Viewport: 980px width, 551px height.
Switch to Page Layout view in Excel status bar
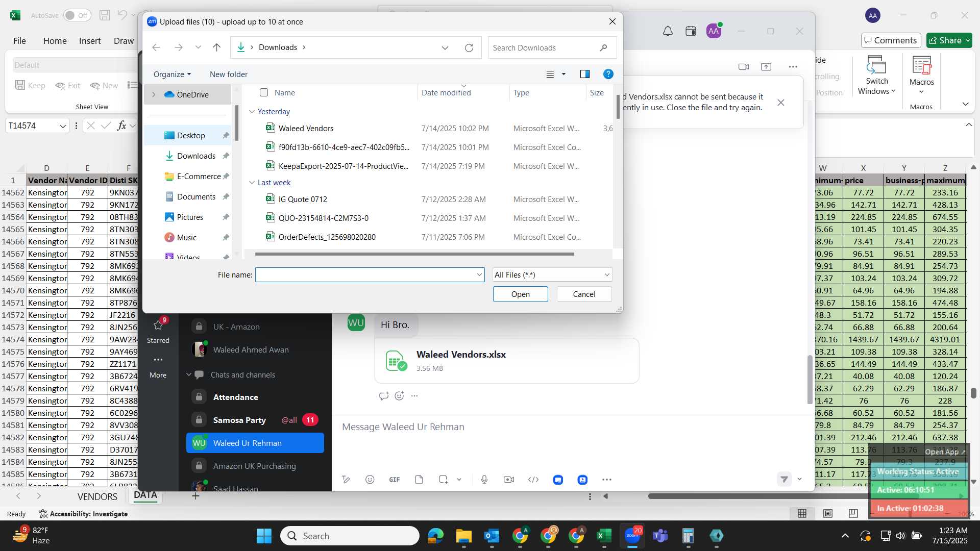tap(828, 513)
